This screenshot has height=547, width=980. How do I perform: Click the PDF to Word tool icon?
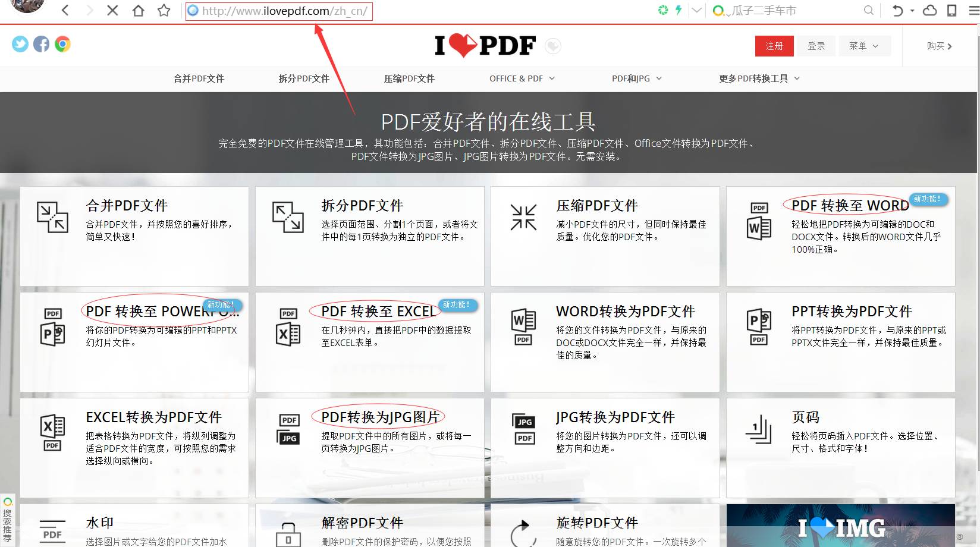[x=759, y=221]
